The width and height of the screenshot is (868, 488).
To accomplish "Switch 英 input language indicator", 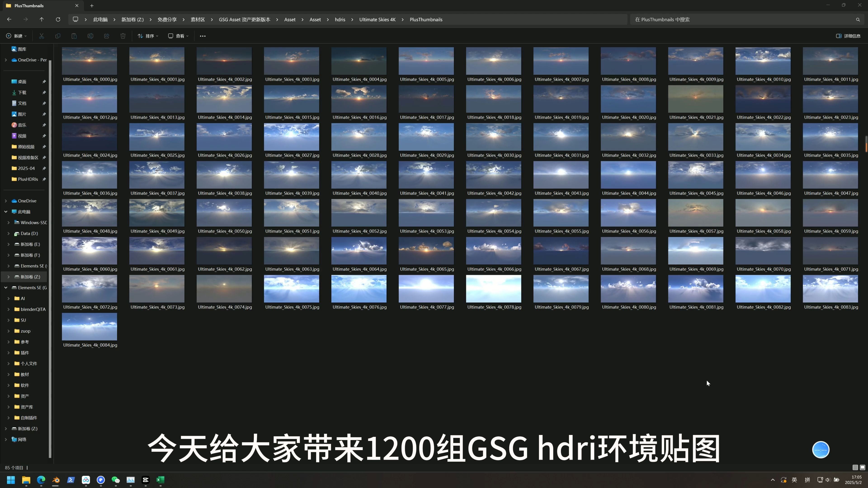I will pos(794,480).
